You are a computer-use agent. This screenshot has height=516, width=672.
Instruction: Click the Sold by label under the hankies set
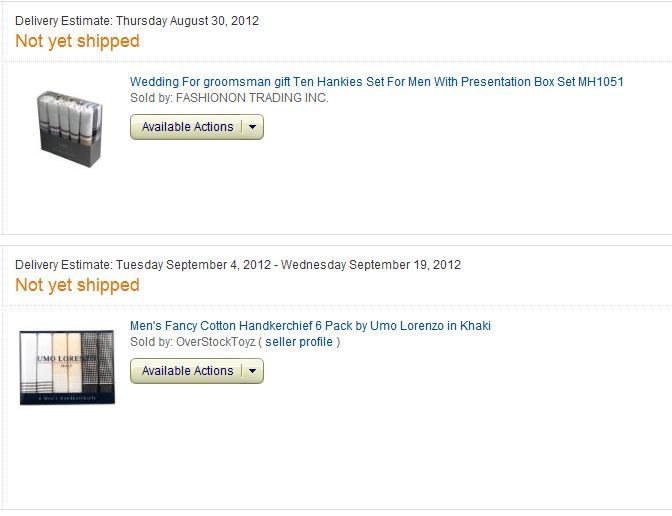(x=150, y=98)
